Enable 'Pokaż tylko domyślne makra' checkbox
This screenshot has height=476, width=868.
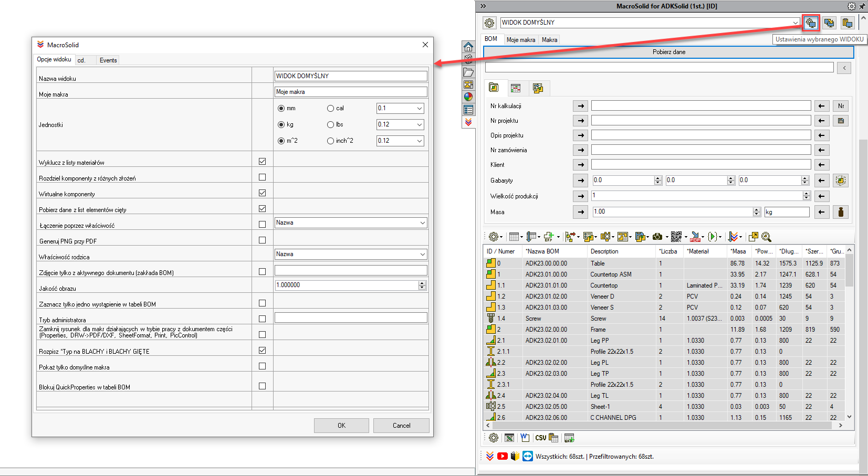point(262,366)
